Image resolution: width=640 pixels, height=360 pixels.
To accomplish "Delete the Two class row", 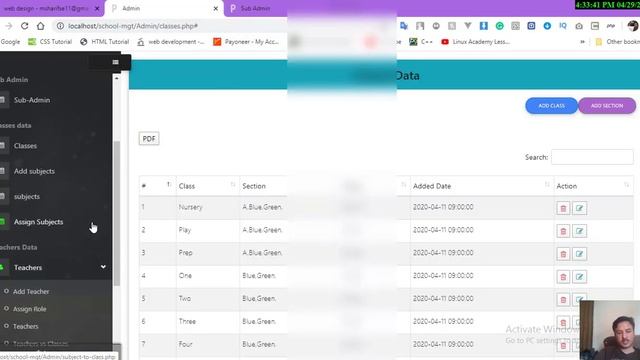I will [x=563, y=300].
